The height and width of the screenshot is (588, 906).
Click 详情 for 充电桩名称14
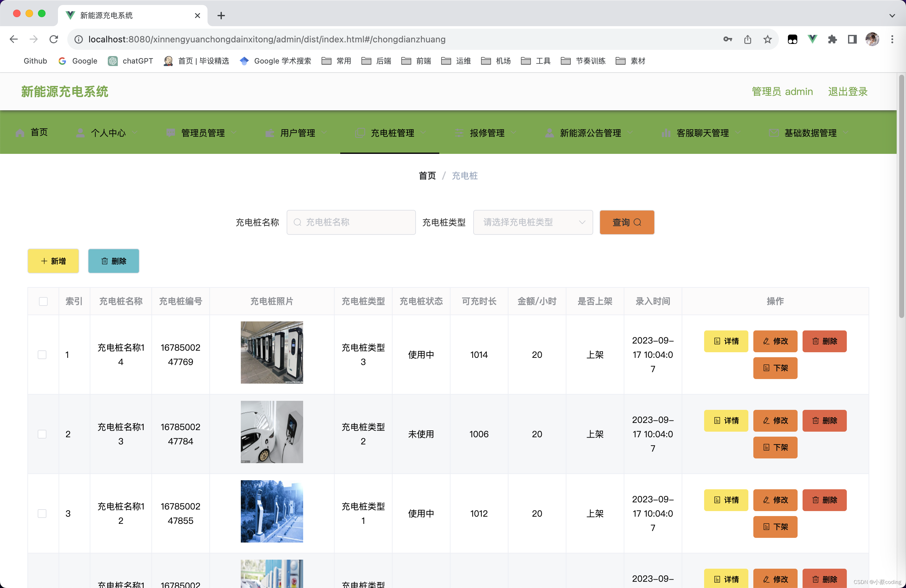[726, 341]
